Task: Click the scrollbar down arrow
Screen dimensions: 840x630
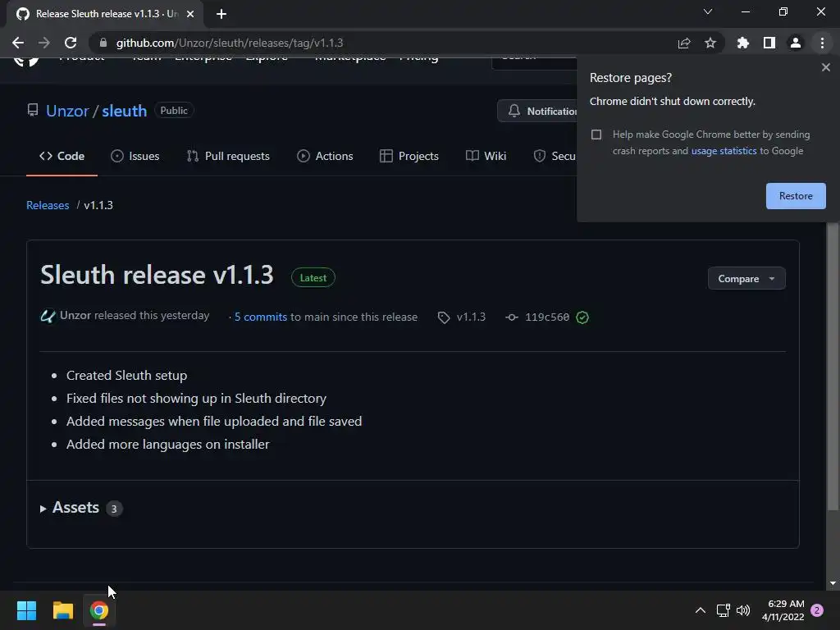Action: coord(833,583)
